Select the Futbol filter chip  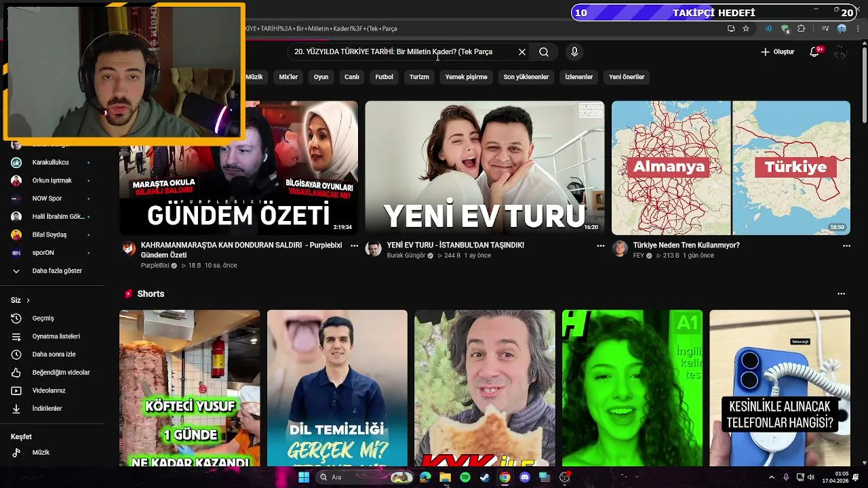pos(384,77)
